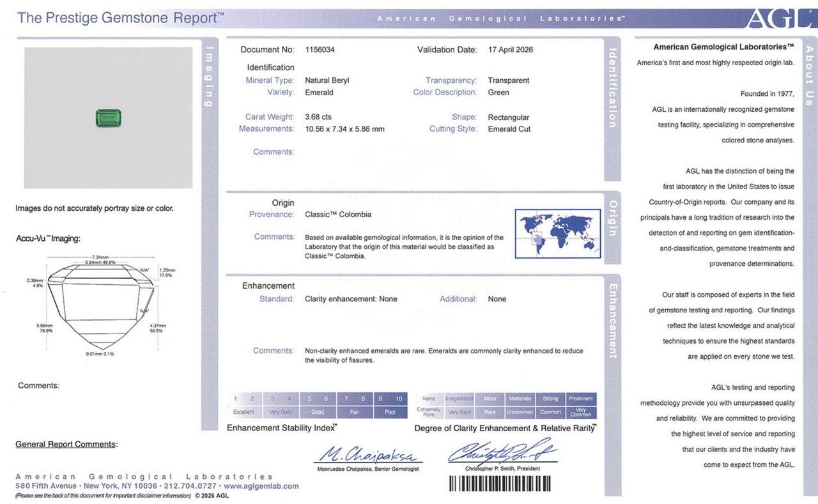Image resolution: width=818 pixels, height=504 pixels.
Task: Click the Classic Colombia provenance text
Action: [x=338, y=215]
